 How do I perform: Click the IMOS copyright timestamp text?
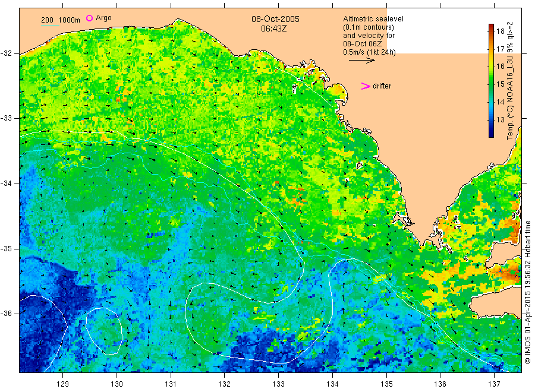click(528, 292)
